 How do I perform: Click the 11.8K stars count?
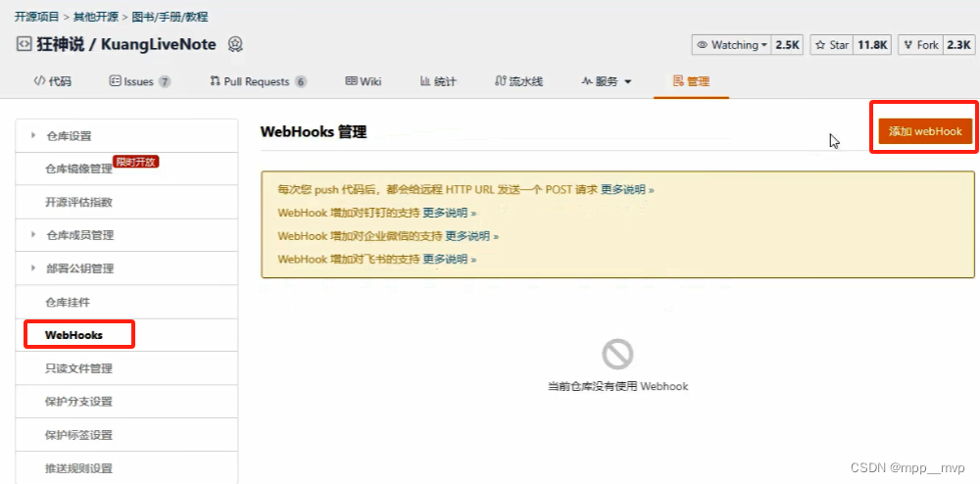click(872, 45)
